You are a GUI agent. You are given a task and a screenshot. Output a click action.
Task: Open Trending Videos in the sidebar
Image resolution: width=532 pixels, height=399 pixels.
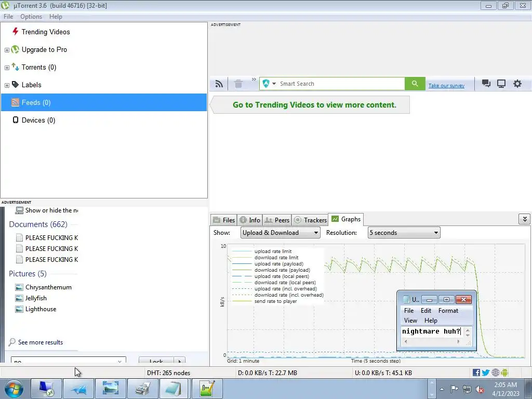coord(46,32)
